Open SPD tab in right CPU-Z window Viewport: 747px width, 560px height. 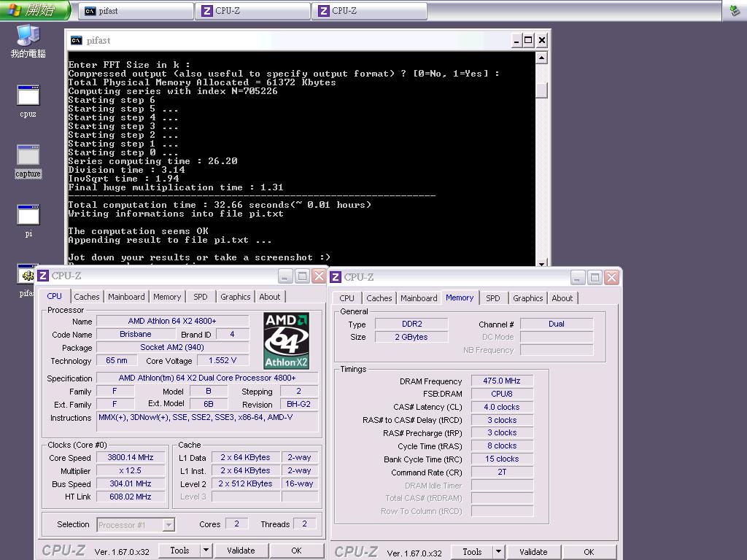493,298
